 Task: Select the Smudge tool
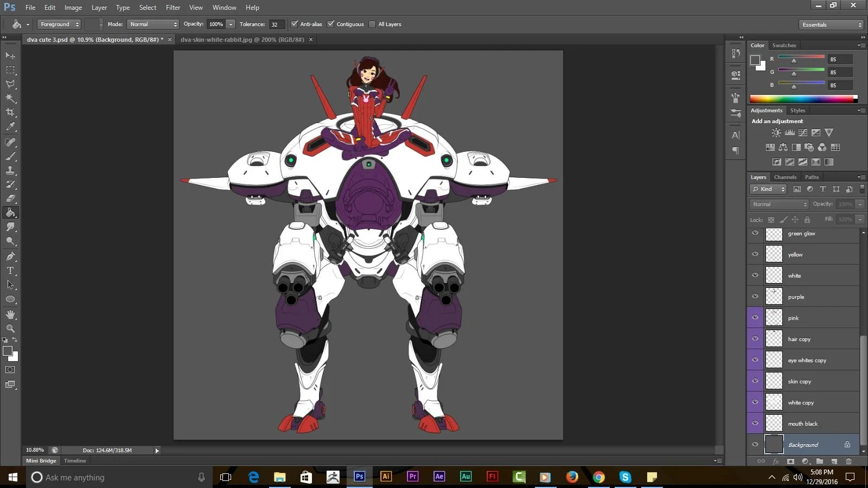10,227
